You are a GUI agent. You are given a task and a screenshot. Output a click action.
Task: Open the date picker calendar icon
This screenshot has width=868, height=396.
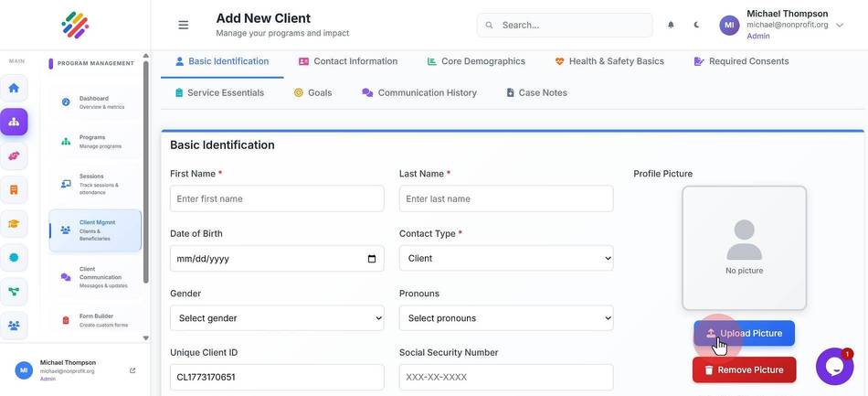pyautogui.click(x=372, y=259)
